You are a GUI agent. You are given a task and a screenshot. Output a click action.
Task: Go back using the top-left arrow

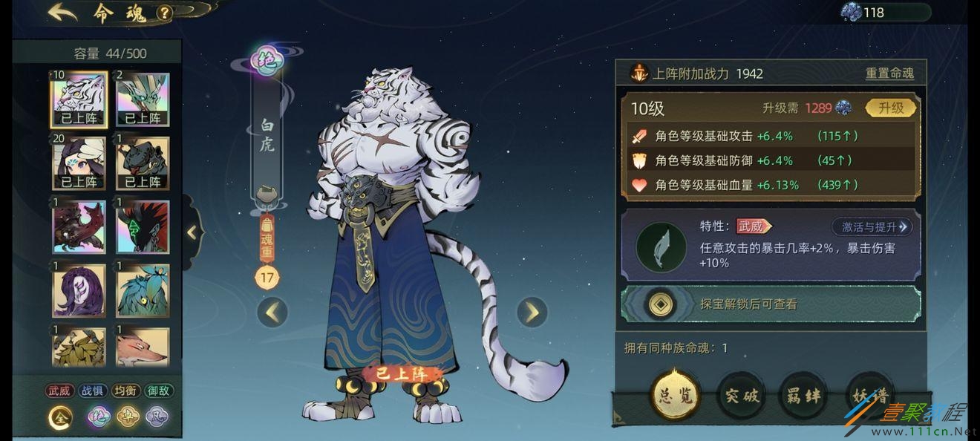(x=62, y=13)
